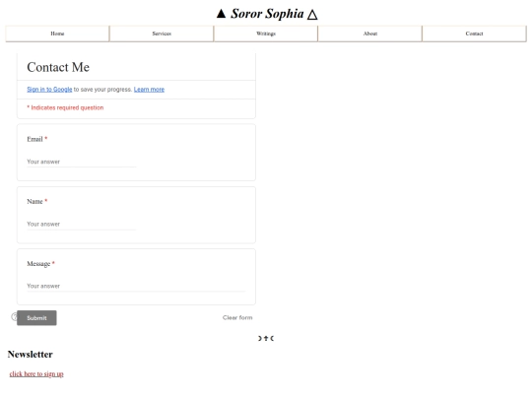
Task: Click the Newsletter heading
Action: [31, 355]
